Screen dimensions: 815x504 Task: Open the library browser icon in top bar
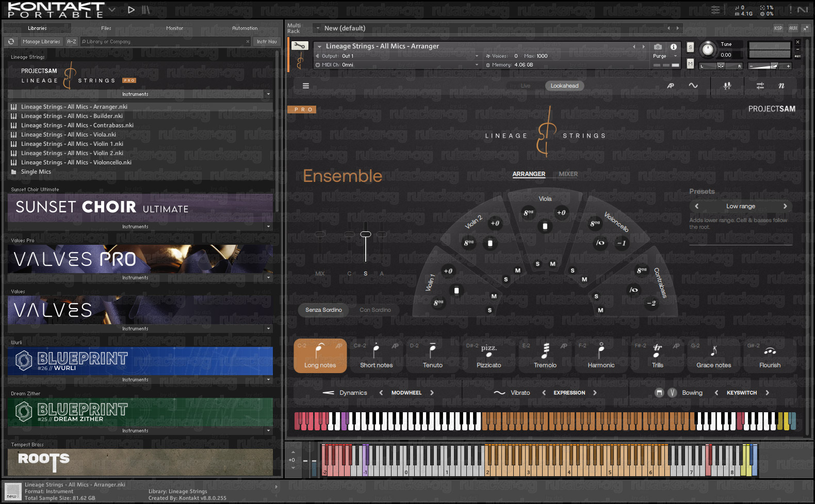pos(146,10)
